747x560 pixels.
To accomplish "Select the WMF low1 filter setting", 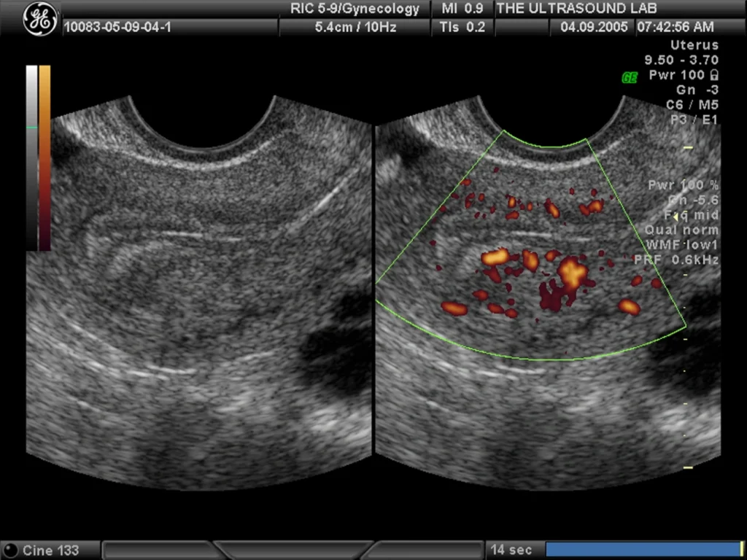I will click(x=682, y=245).
